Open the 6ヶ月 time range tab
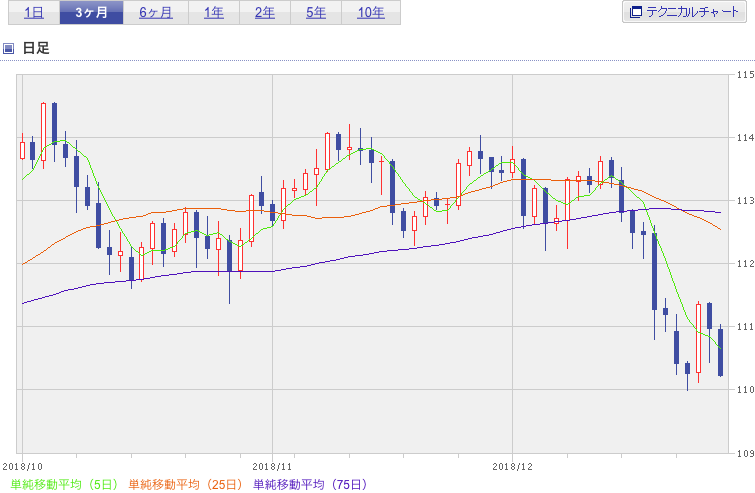Viewport: 755px width, 493px height. coord(156,13)
